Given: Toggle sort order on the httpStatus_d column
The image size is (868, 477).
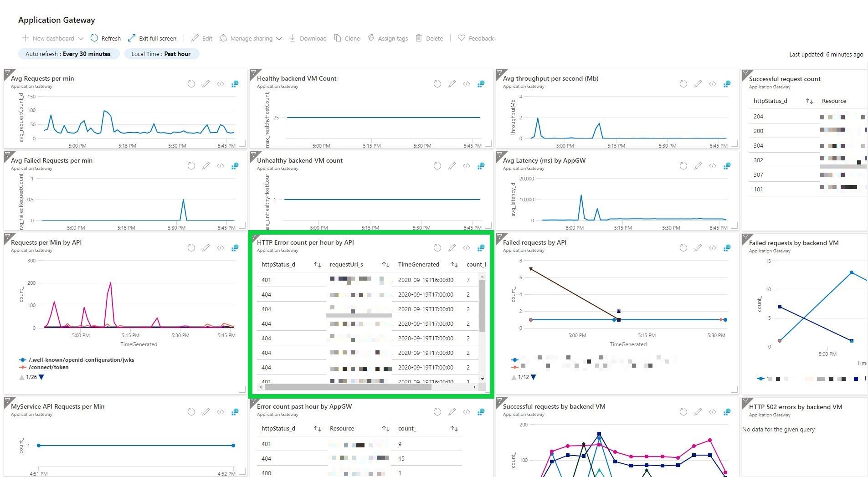Looking at the screenshot, I should tap(318, 264).
